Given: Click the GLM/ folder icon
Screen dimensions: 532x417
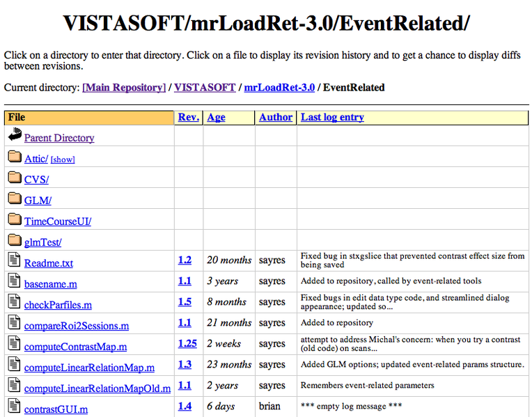Looking at the screenshot, I should pos(15,199).
